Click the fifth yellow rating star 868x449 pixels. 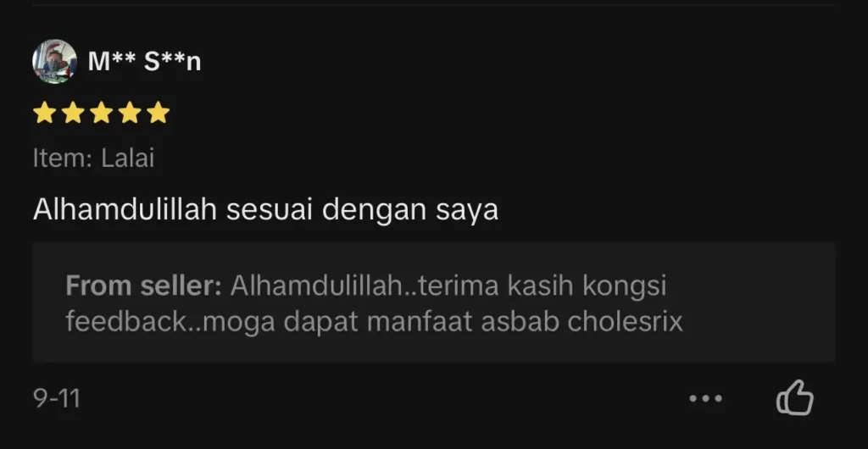pyautogui.click(x=159, y=112)
